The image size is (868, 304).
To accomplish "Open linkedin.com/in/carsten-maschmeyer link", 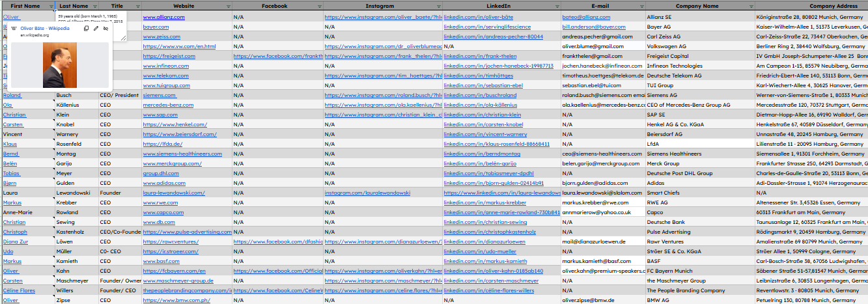I will tap(491, 281).
